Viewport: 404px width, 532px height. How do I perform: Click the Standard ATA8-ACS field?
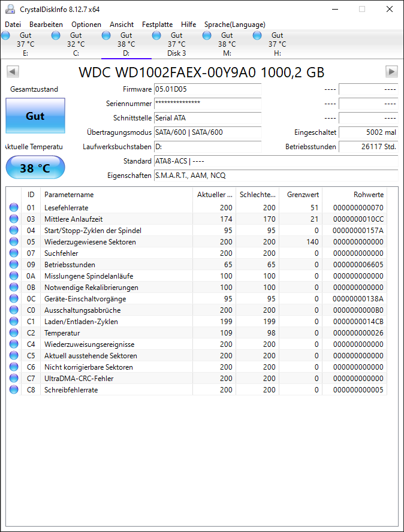(x=276, y=161)
